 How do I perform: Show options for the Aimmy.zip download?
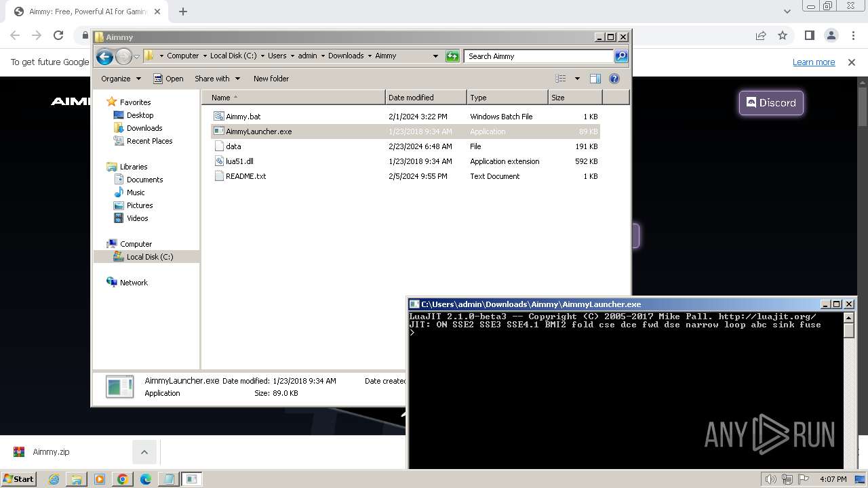tap(144, 452)
